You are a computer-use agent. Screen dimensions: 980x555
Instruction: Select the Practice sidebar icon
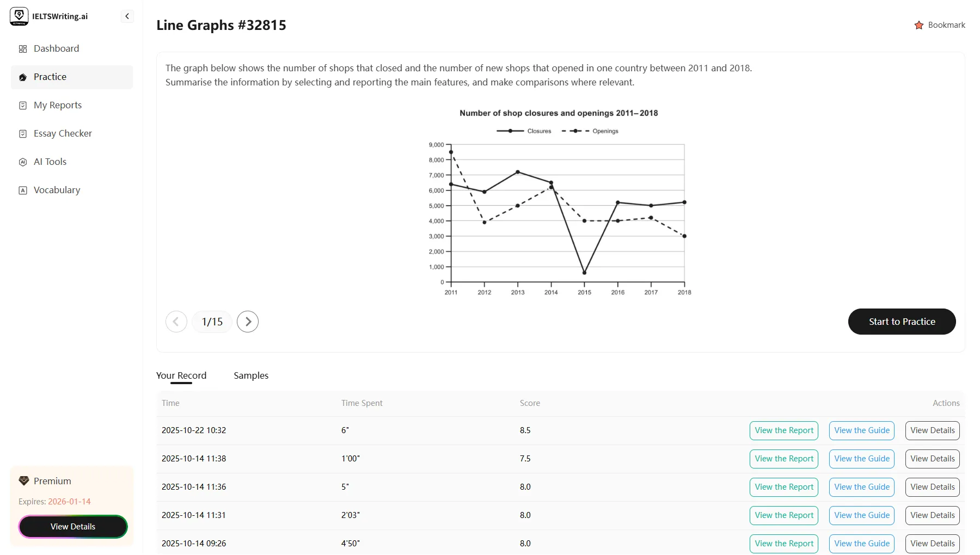(22, 77)
